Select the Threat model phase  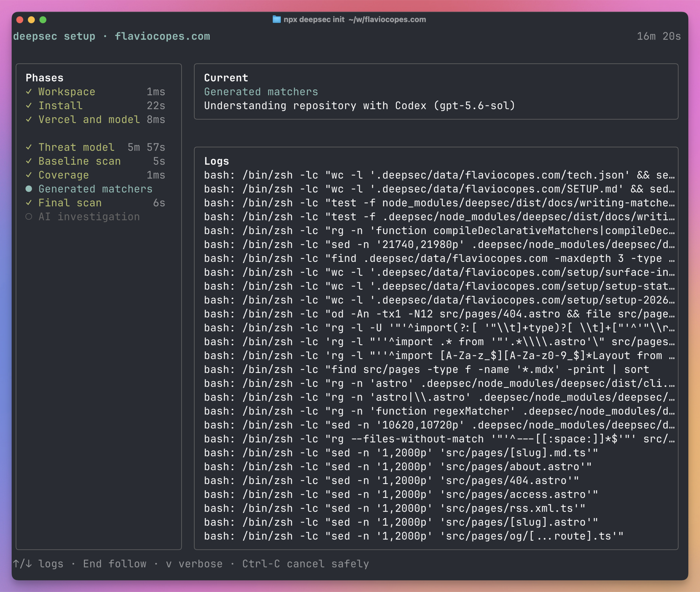click(95, 147)
